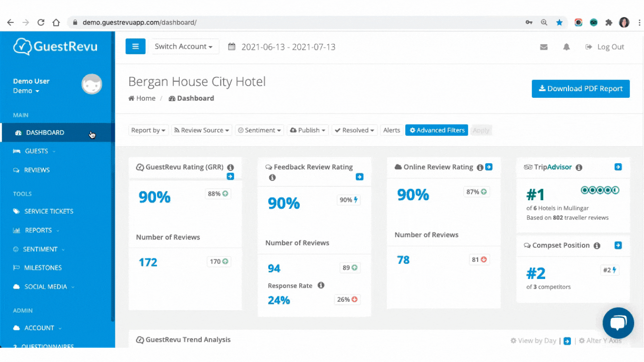Viewport: 644px width, 362px height.
Task: Bookmark this page with the star icon
Action: click(x=559, y=22)
